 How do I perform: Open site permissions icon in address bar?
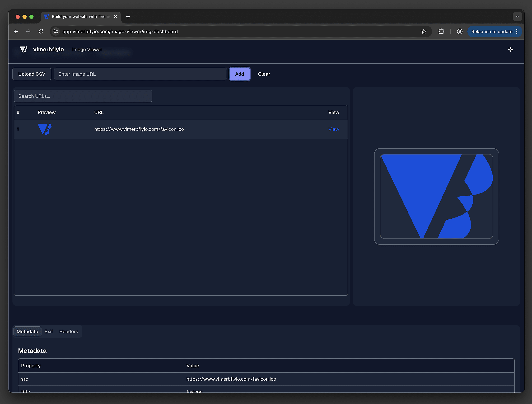click(x=55, y=31)
